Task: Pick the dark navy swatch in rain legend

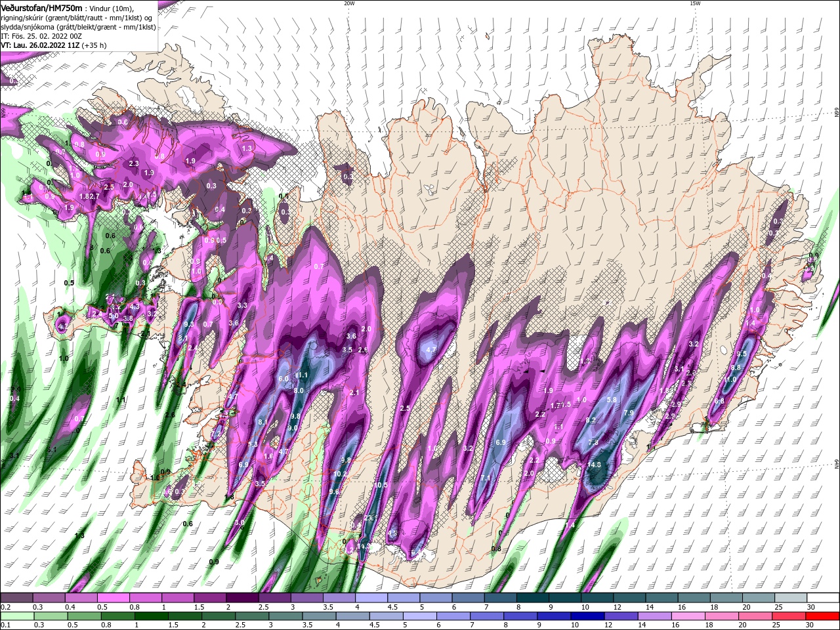Action: pos(587,616)
